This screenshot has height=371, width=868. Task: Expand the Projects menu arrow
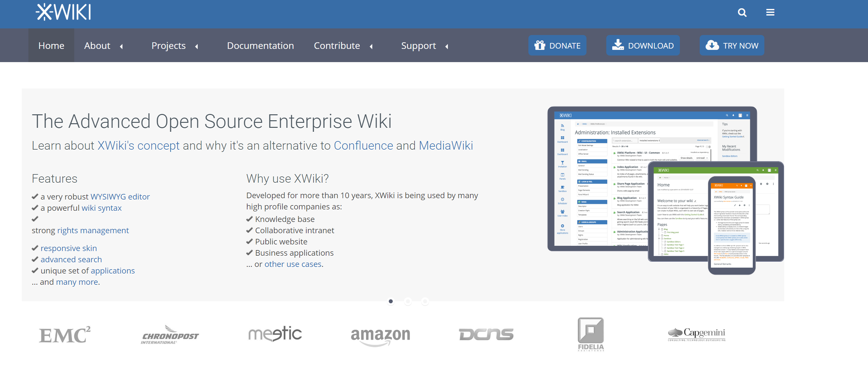[196, 46]
